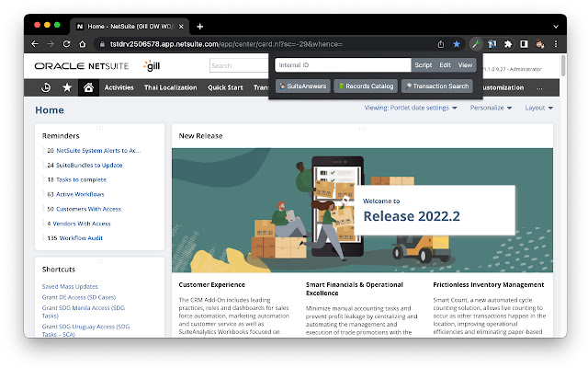Open the Shortcuts star icon in navbar
Image resolution: width=588 pixels, height=368 pixels.
(67, 87)
